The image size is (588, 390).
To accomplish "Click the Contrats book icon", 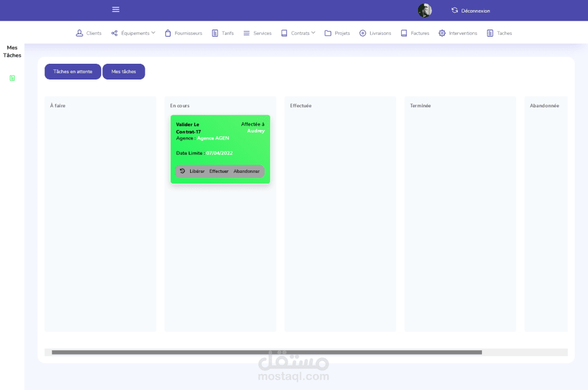I will [x=284, y=33].
